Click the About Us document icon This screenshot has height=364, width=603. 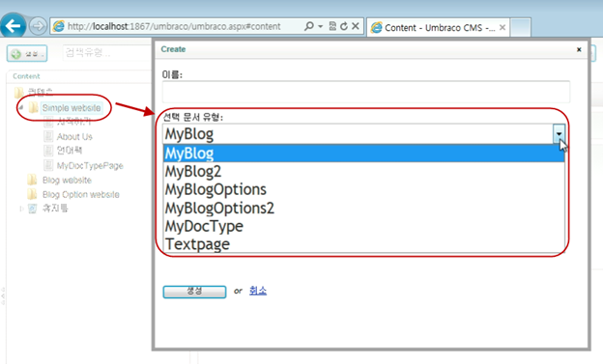coord(48,136)
